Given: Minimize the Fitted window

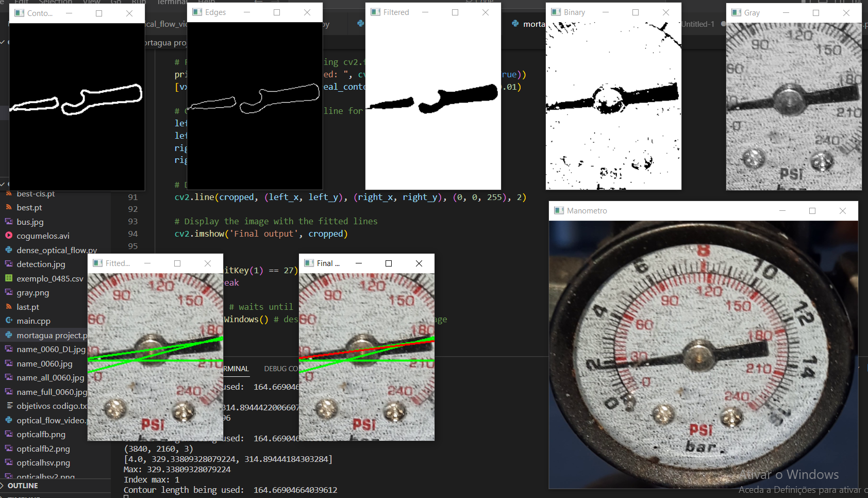Looking at the screenshot, I should pos(147,263).
